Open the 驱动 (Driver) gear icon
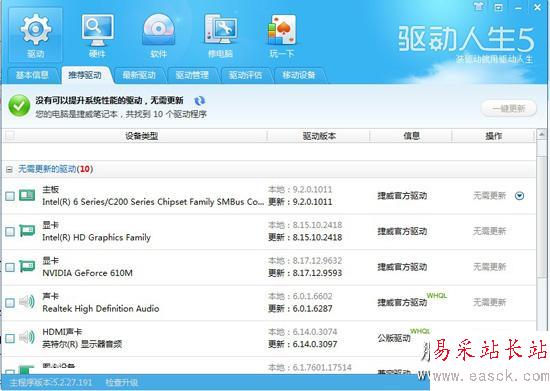 tap(35, 35)
